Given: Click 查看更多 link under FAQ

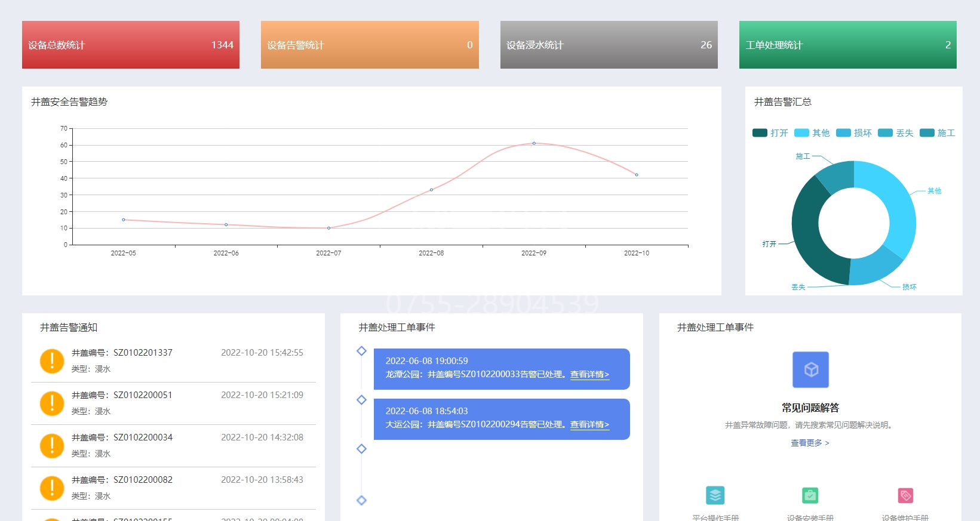Looking at the screenshot, I should click(x=810, y=443).
